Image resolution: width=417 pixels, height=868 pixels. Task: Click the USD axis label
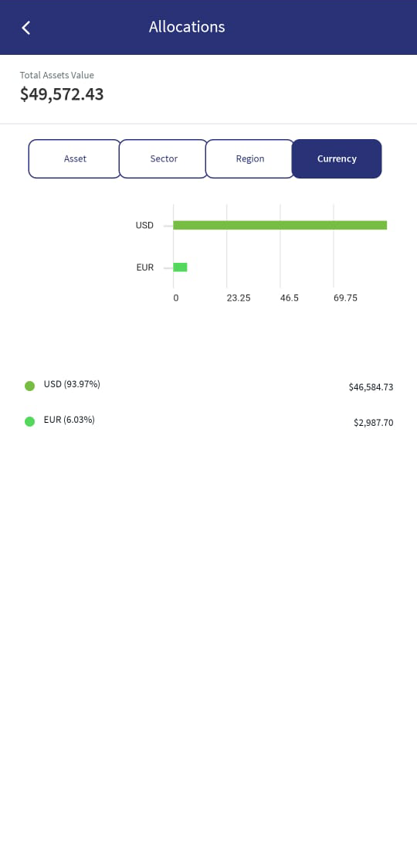[x=144, y=225]
